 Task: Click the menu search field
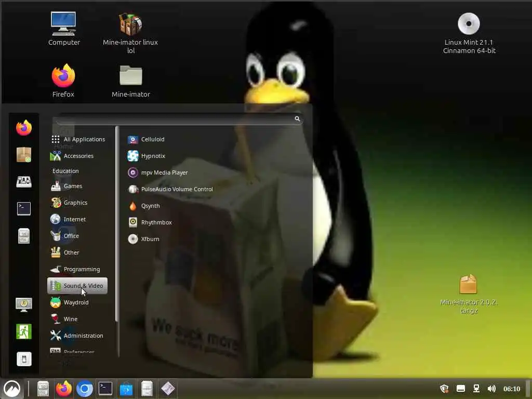coord(179,119)
